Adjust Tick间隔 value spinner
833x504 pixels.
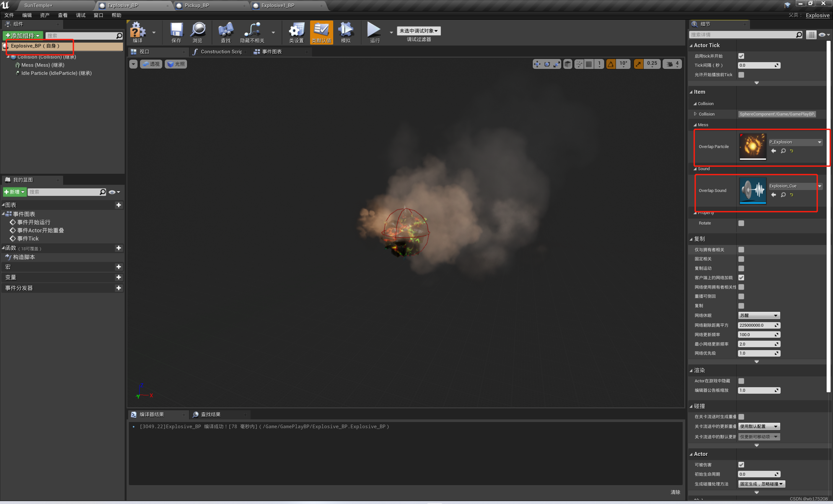(x=758, y=65)
